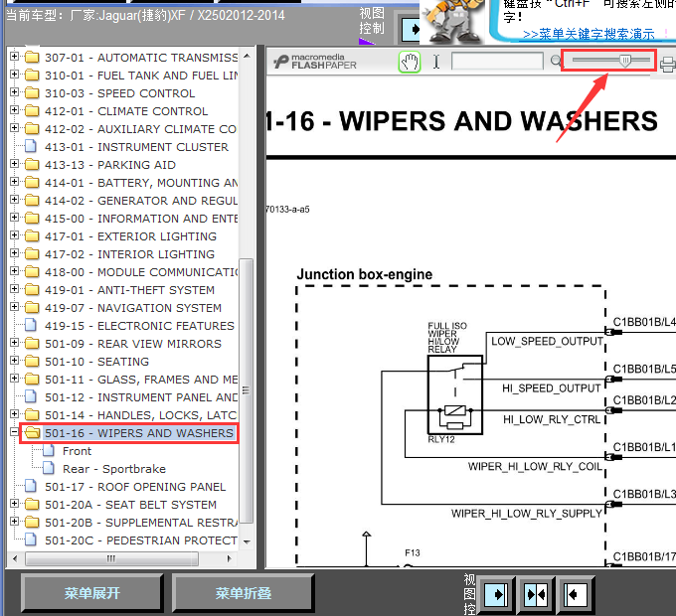The width and height of the screenshot is (676, 616).
Task: Click page icon of 501-17 Roof Opening Panel
Action: coord(31,486)
